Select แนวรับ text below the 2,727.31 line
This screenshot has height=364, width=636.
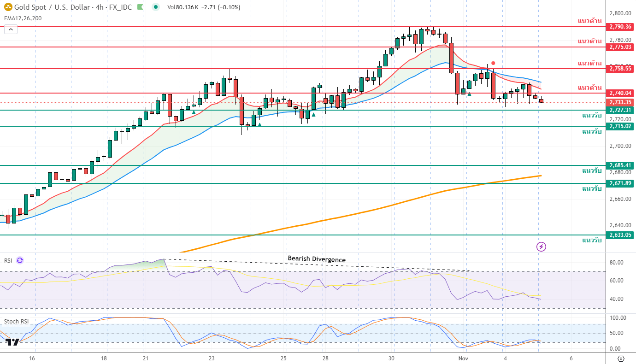click(x=592, y=115)
